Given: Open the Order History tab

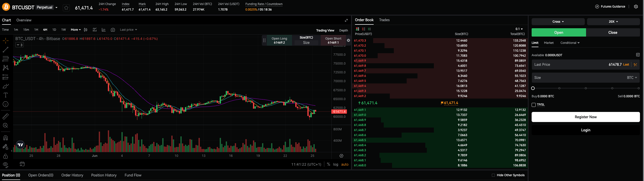Looking at the screenshot, I should (72, 175).
